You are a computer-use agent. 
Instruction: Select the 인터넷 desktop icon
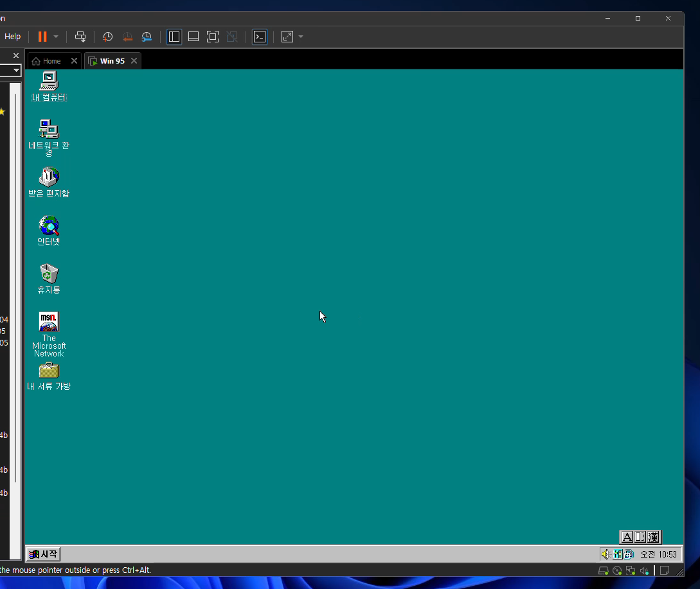click(49, 231)
